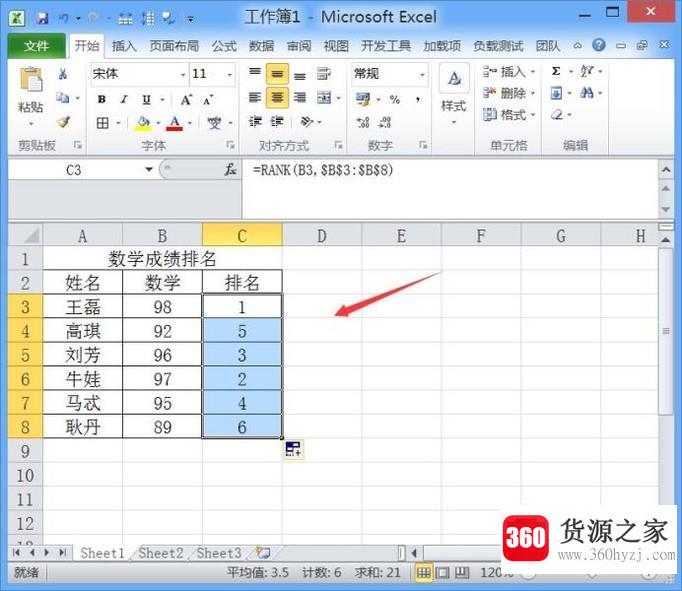Click the Cut scissors icon
This screenshot has height=591, width=682.
pos(63,74)
